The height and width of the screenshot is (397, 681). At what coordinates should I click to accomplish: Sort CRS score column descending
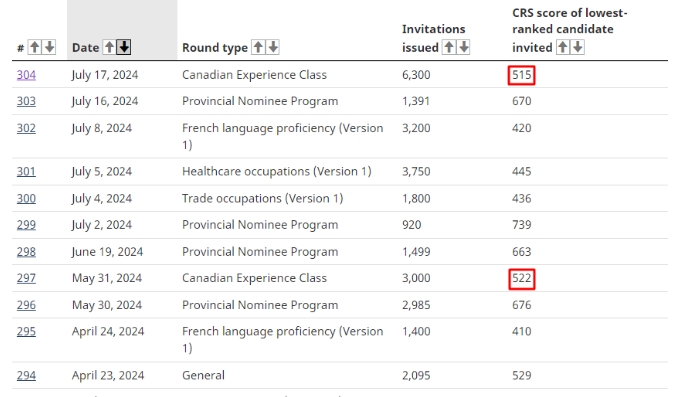578,47
